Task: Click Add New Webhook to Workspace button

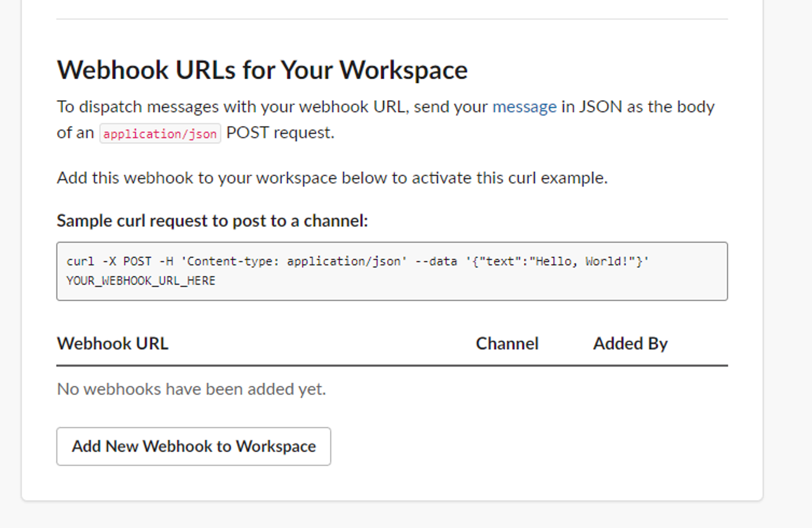Action: click(x=194, y=446)
